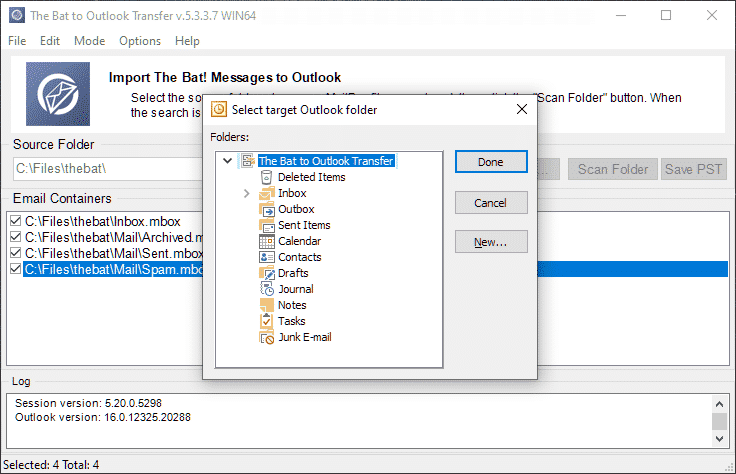Uncheck the Sent.mbox container checkbox
Viewport: 736px width, 474px height.
pyautogui.click(x=15, y=253)
